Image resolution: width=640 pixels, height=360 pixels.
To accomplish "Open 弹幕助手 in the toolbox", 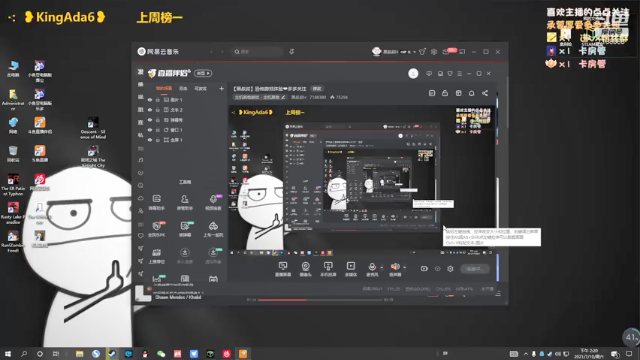I will pos(157,202).
